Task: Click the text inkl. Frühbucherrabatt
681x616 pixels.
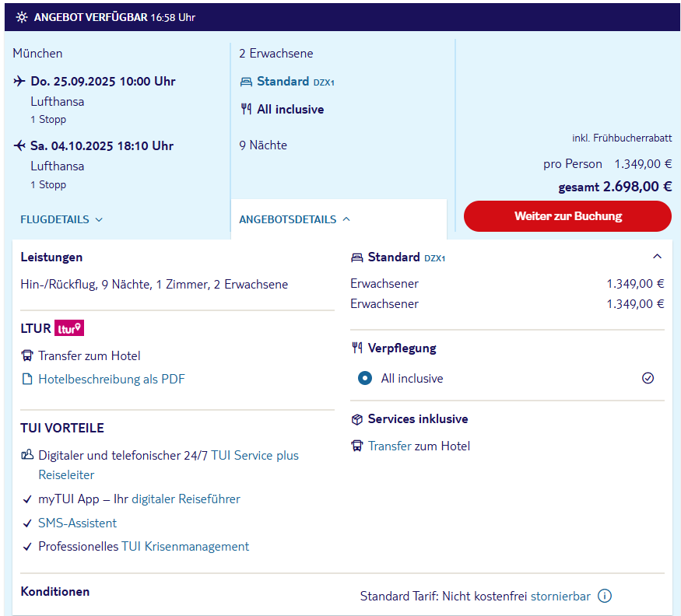Action: [x=622, y=138]
